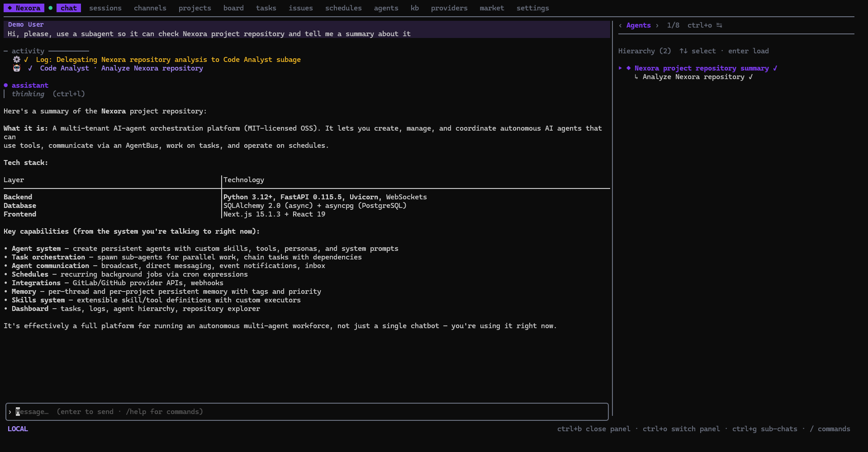Click the Tech stack heading

pos(26,163)
